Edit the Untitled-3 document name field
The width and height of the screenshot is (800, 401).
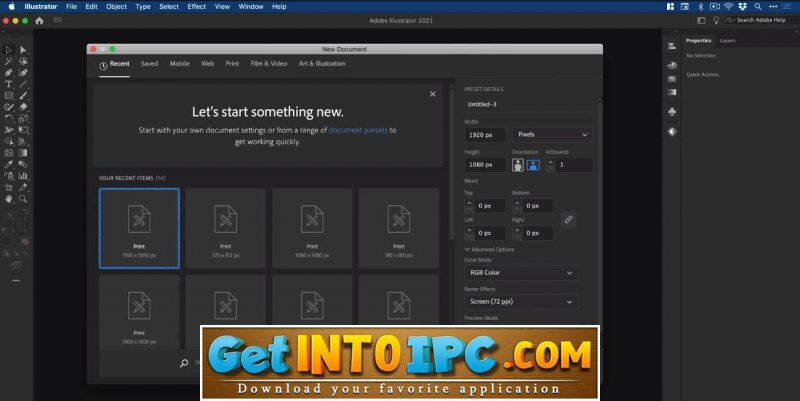(x=529, y=105)
